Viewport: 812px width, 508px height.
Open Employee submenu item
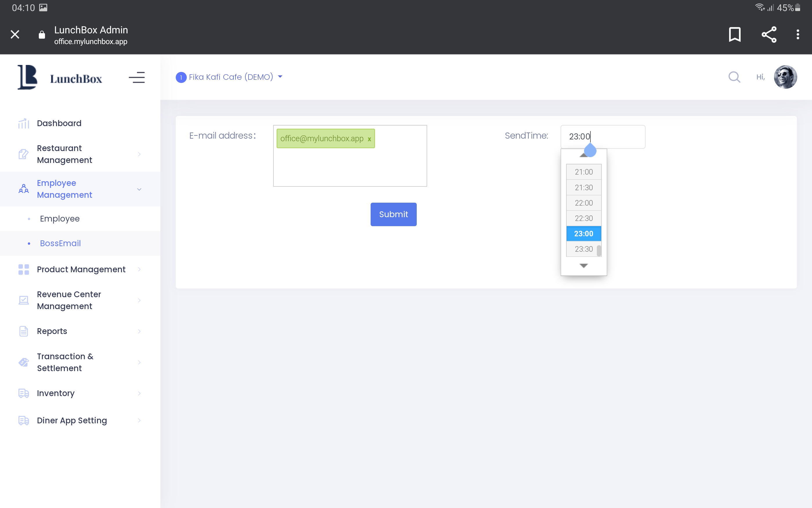click(x=60, y=219)
